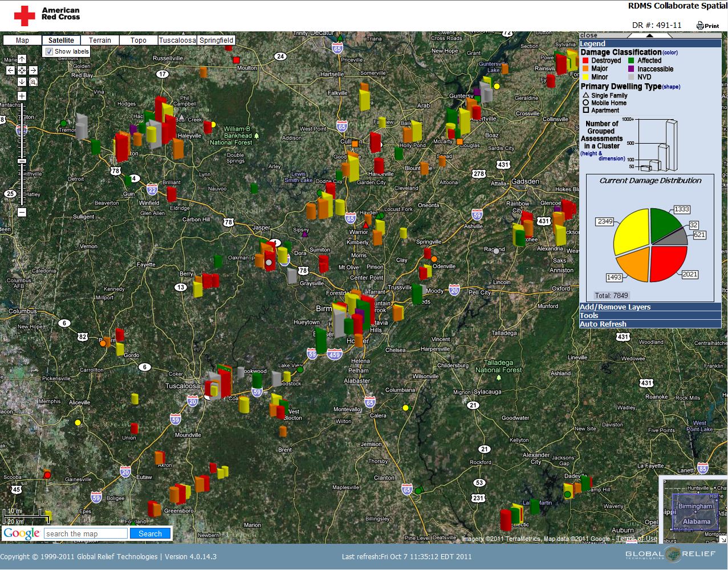728x570 pixels.
Task: Click the Search button
Action: pos(150,534)
